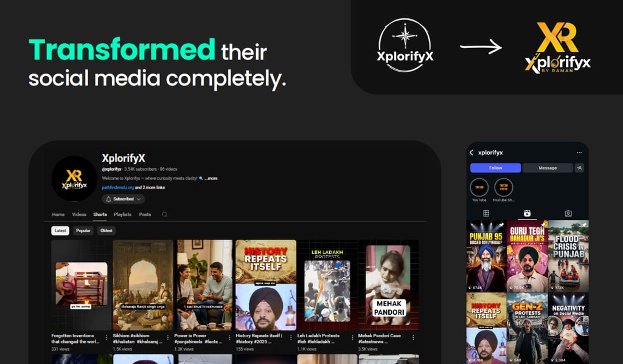Open options menu for Forgotten Inventions short
The height and width of the screenshot is (364, 623).
coord(106,337)
